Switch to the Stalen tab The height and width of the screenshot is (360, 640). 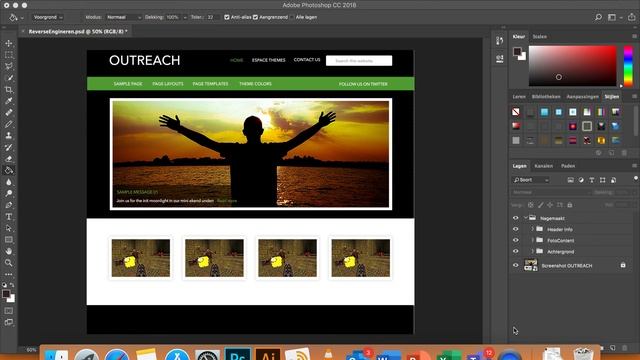[540, 37]
